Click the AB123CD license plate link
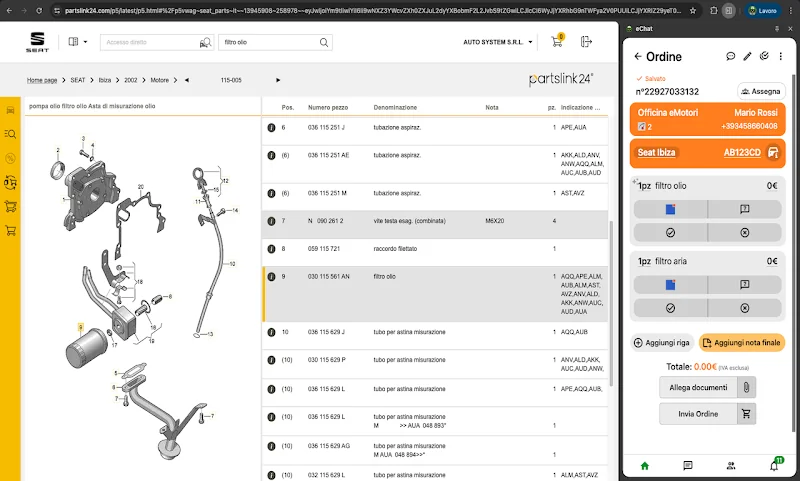 (x=742, y=152)
